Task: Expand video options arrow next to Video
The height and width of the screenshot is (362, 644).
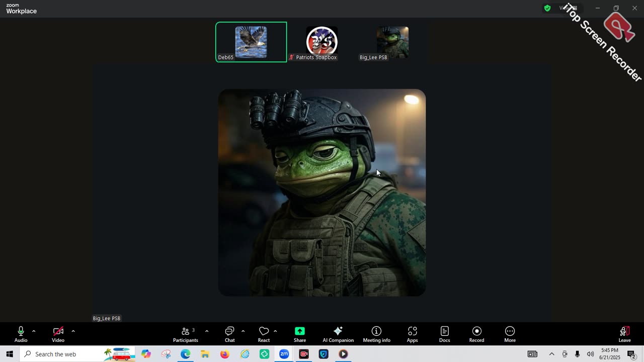Action: coord(73,331)
